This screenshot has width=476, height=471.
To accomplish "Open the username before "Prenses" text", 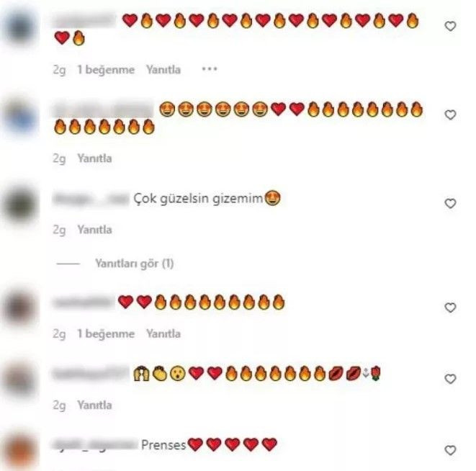I will (x=95, y=444).
